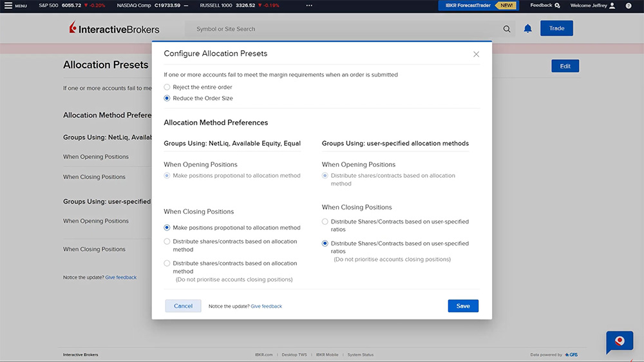Viewport: 644px width, 362px height.
Task: Open the IBKR Mobile footer link
Action: [327, 355]
